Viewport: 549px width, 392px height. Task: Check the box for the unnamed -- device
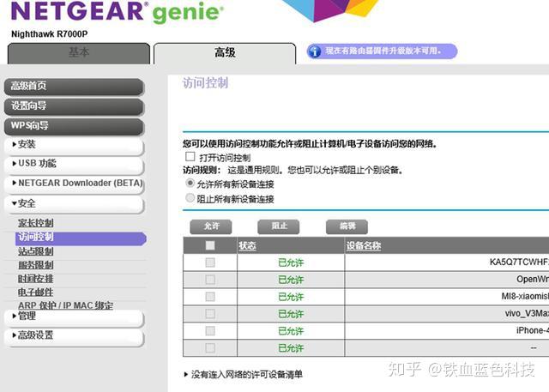click(x=210, y=348)
